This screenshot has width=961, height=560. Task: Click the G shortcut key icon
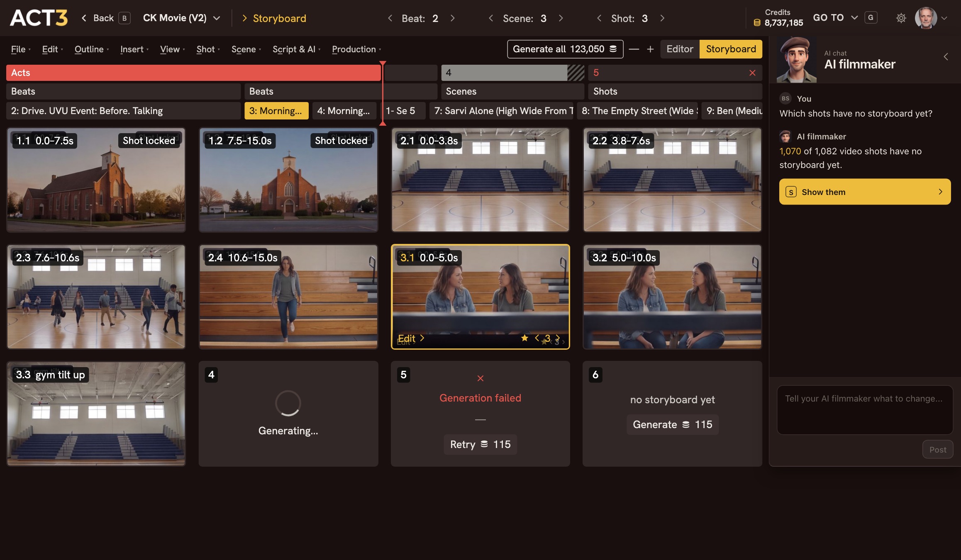click(x=871, y=18)
